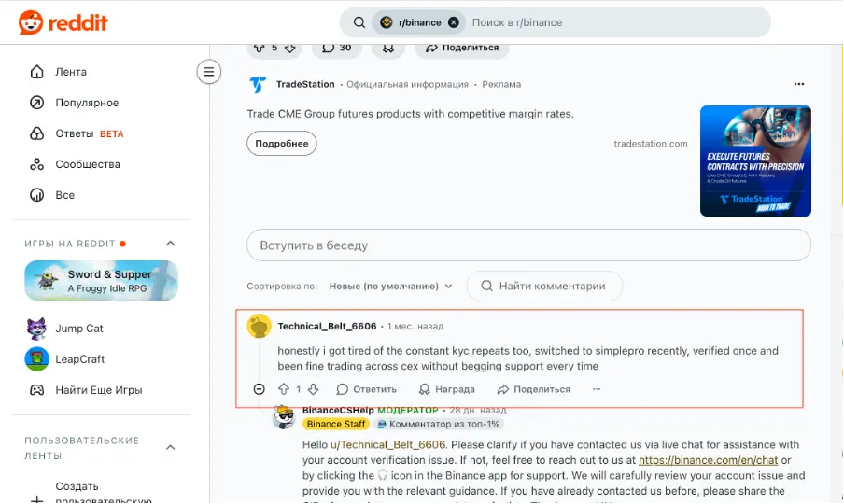Open the tradestation.com link
This screenshot has height=504, width=844.
(650, 144)
